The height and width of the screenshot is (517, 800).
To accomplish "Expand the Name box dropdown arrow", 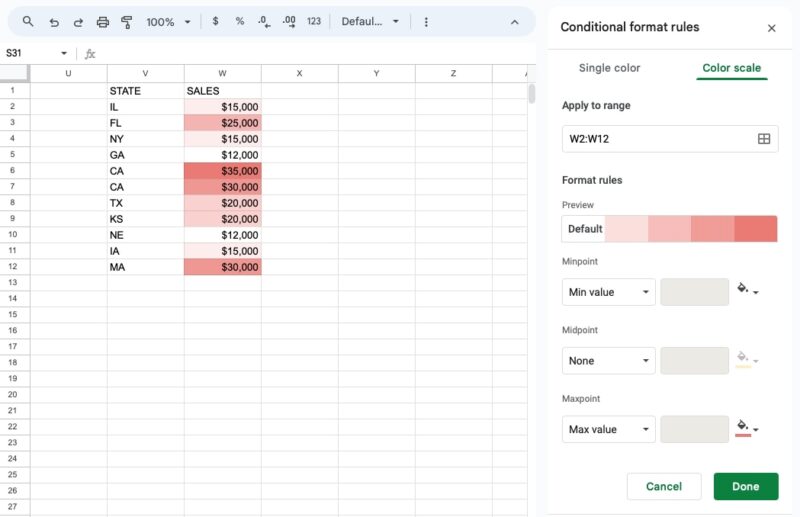I will click(64, 53).
